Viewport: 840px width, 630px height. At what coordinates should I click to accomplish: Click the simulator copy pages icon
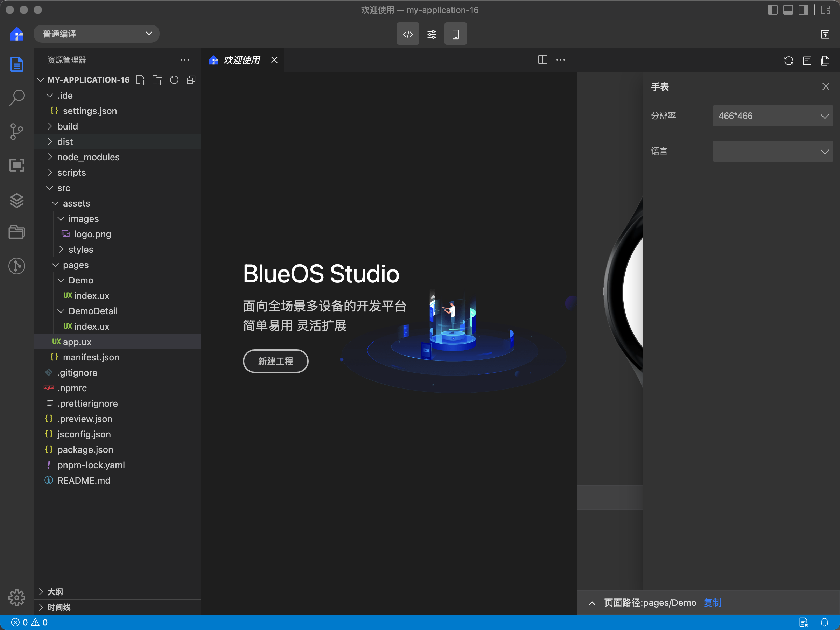tap(825, 61)
